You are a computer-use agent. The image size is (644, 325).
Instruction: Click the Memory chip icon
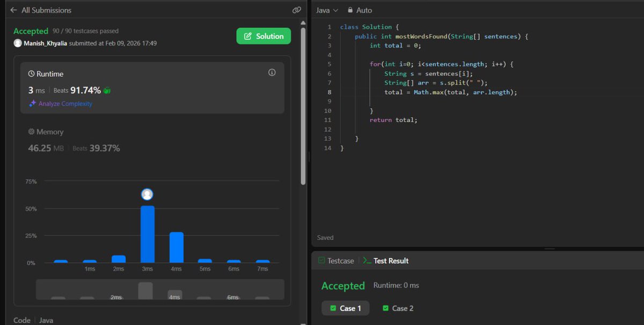coord(31,132)
